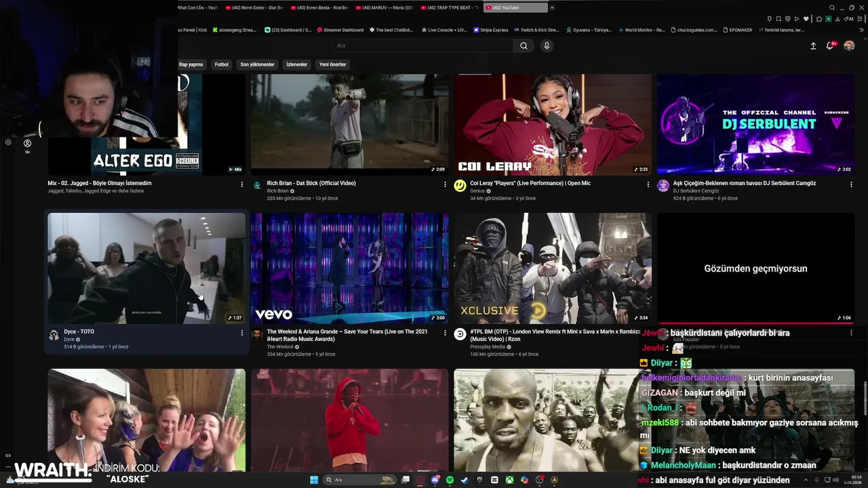The height and width of the screenshot is (488, 868).
Task: Open the 'Stripe Express' bookmark
Action: tap(491, 30)
